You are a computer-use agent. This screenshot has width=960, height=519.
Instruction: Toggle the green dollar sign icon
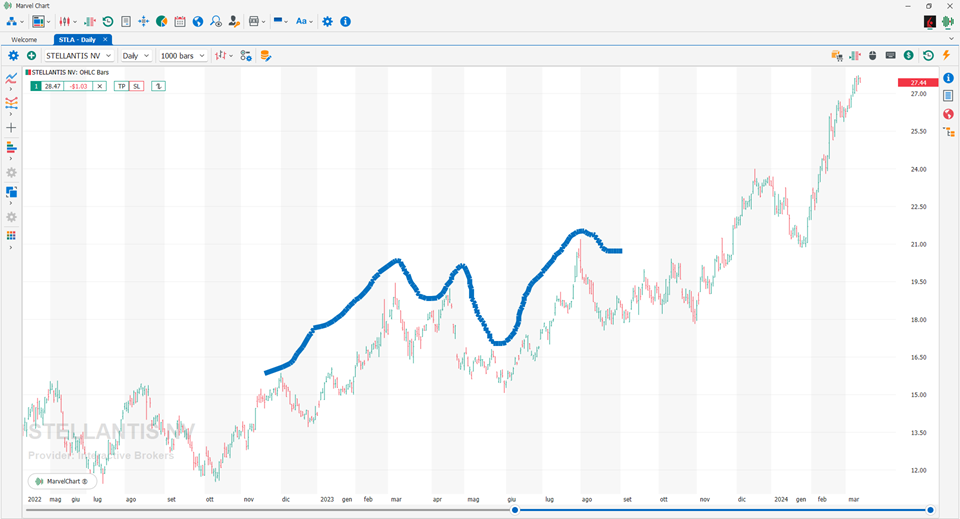tap(909, 56)
